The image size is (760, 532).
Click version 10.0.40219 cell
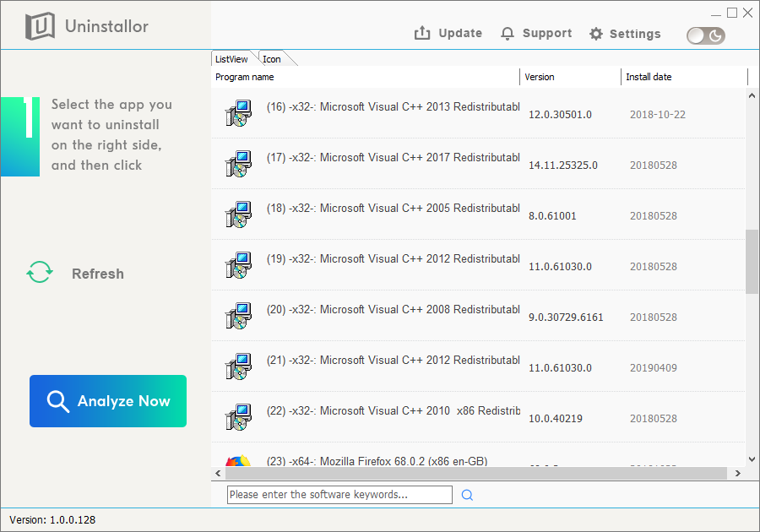click(555, 419)
